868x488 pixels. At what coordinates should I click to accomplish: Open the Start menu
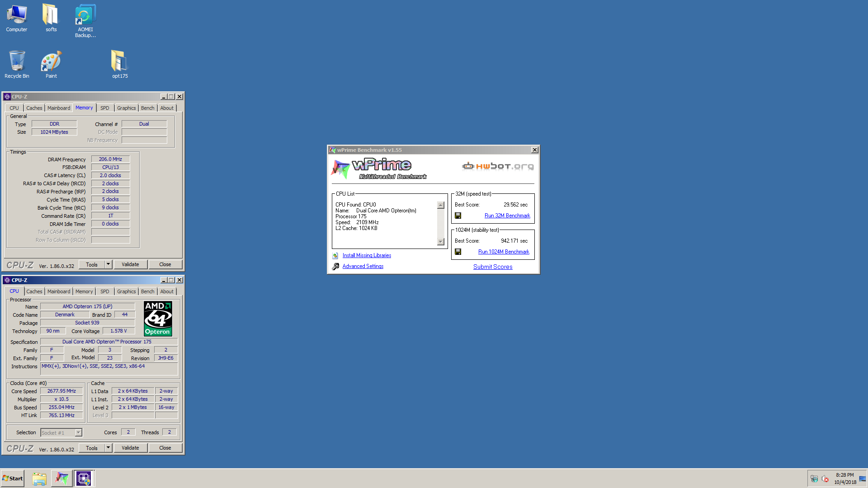click(x=13, y=479)
